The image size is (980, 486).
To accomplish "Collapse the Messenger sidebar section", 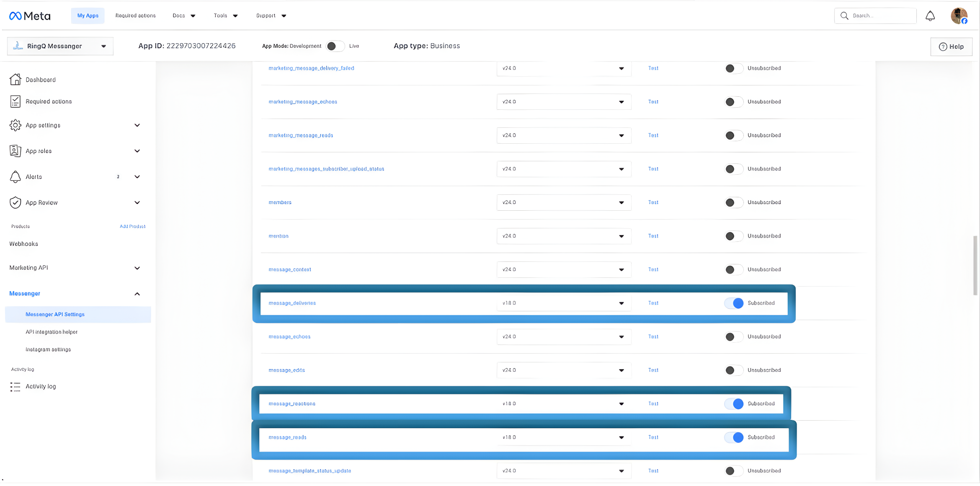I will click(x=137, y=294).
